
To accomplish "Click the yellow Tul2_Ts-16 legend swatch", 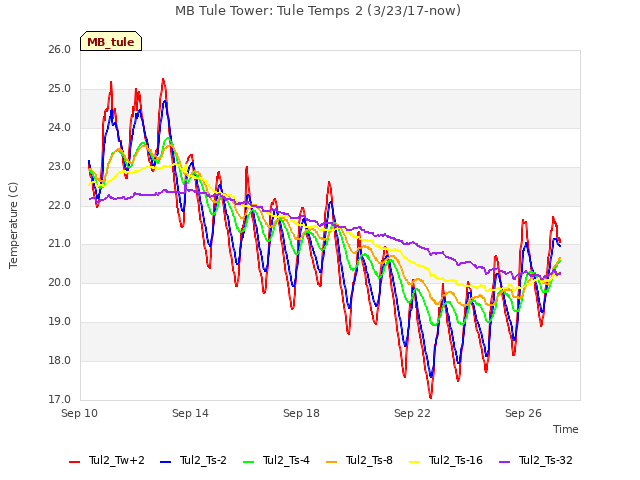I will pos(414,462).
